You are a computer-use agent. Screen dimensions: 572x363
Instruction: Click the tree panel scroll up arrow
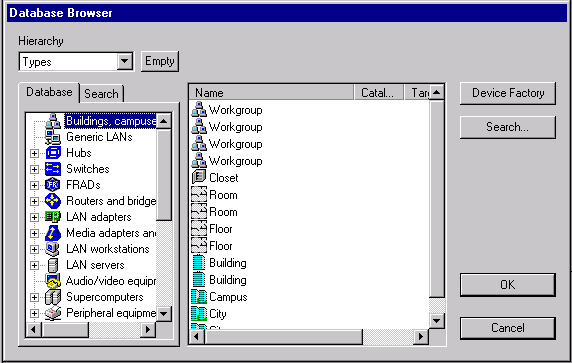[x=164, y=121]
